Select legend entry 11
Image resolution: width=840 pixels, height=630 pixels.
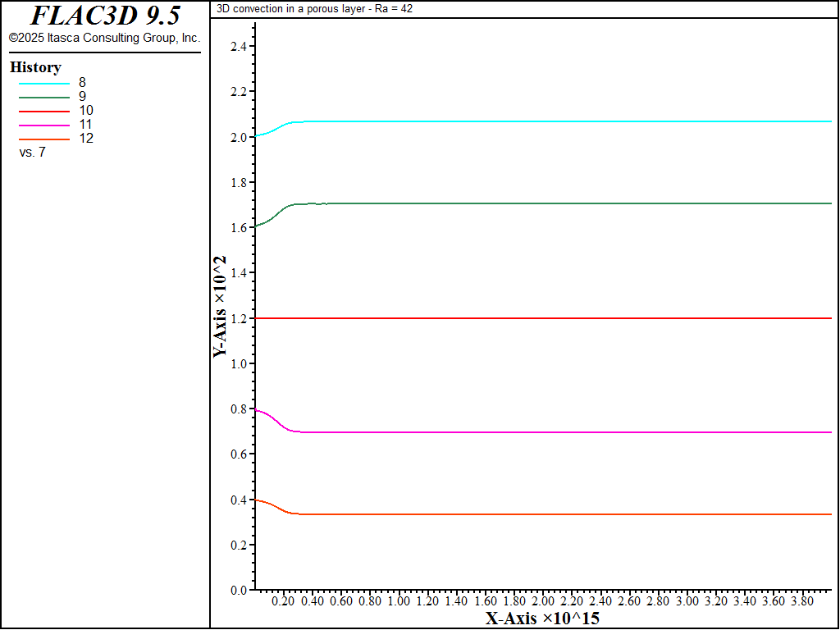pyautogui.click(x=85, y=125)
